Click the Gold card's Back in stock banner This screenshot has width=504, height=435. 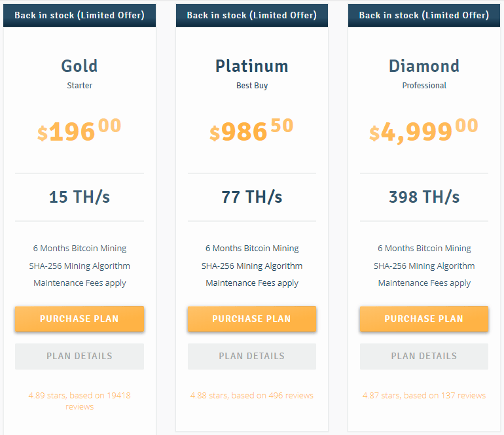79,15
